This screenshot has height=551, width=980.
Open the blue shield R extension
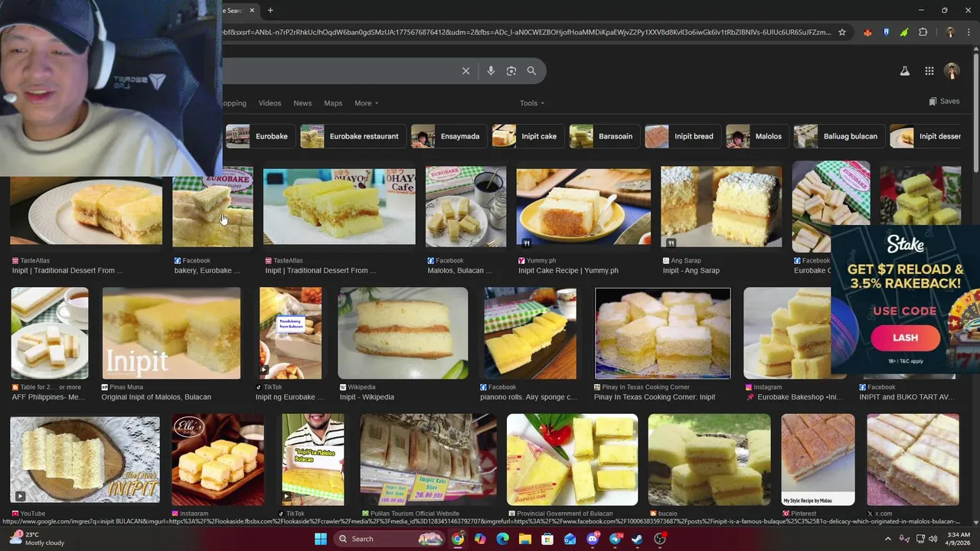click(886, 32)
